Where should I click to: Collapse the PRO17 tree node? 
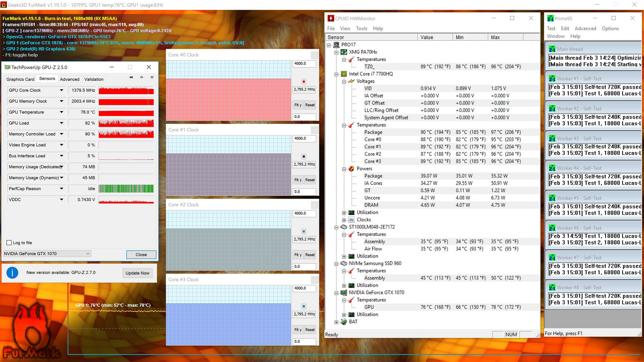(x=329, y=45)
